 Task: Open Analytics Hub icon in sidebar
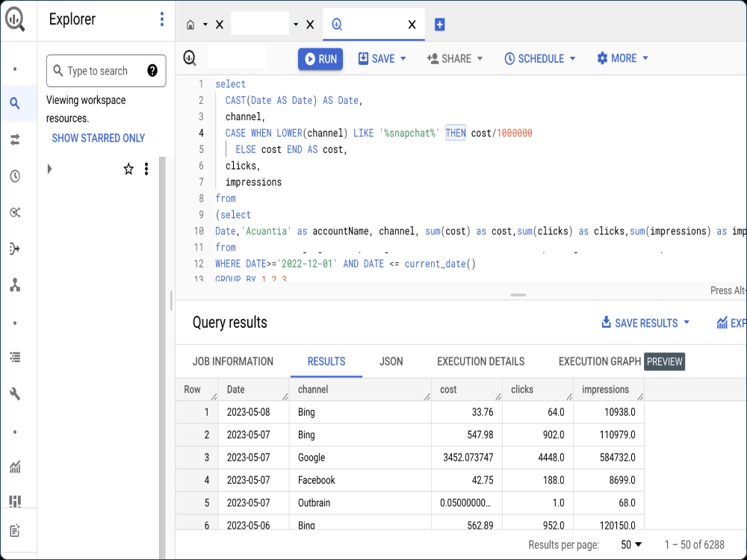15,212
